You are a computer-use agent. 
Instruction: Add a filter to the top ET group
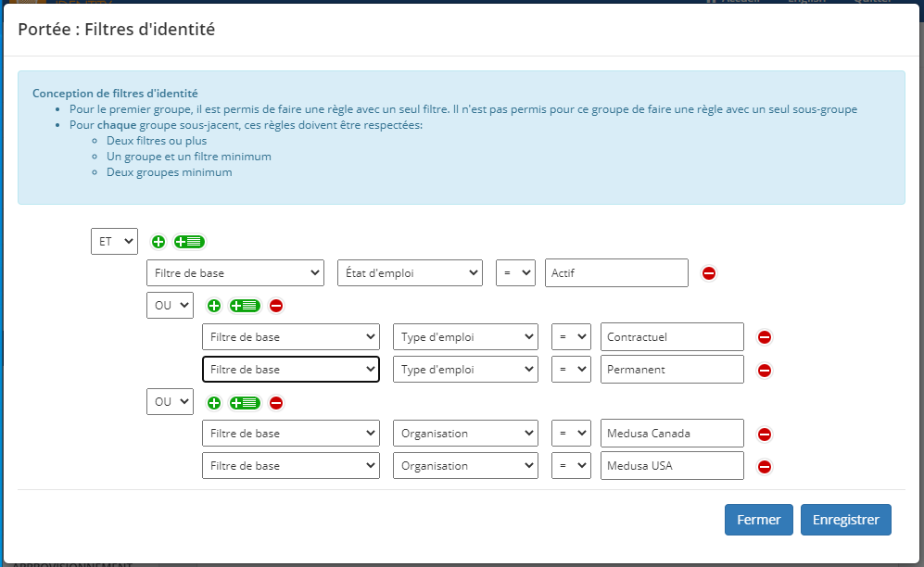pos(158,242)
